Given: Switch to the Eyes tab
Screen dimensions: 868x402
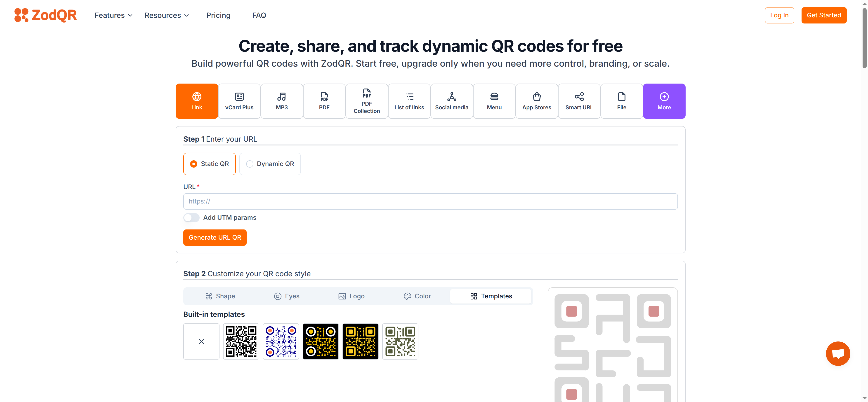Looking at the screenshot, I should pyautogui.click(x=287, y=296).
